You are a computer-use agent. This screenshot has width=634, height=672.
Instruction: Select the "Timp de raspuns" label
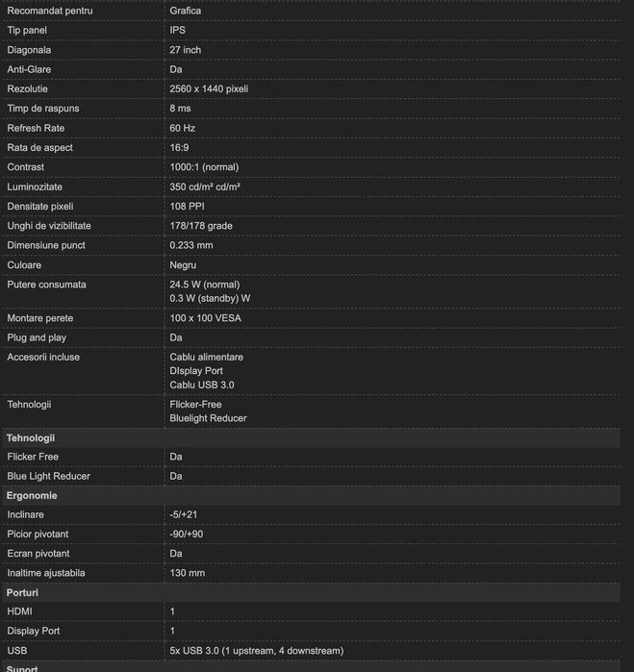(x=43, y=109)
